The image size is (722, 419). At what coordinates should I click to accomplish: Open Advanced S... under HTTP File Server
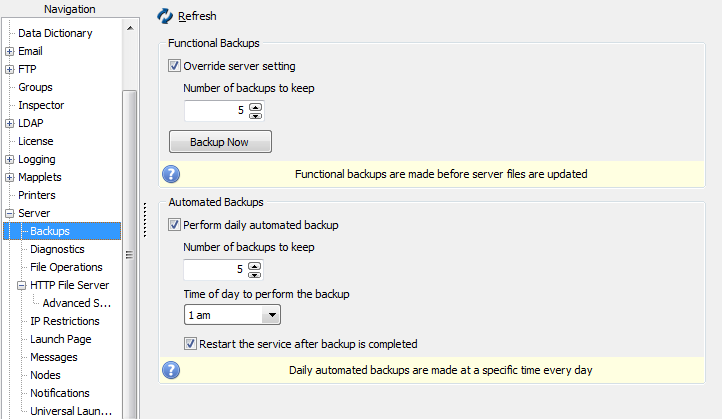76,303
